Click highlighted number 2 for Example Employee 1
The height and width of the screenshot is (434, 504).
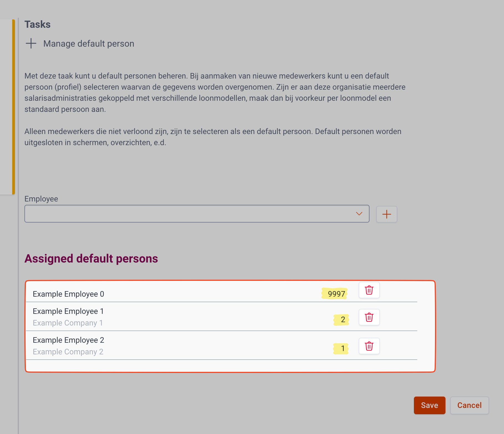(x=343, y=320)
